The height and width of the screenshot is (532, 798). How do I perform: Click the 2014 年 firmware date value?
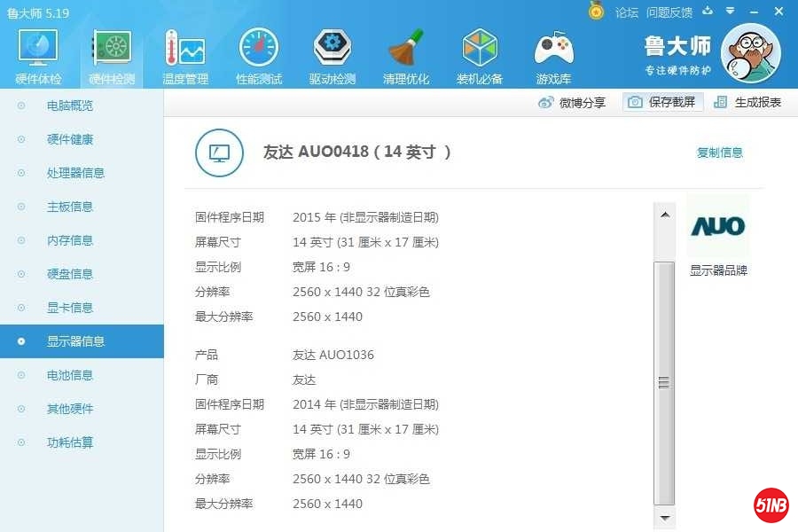click(365, 404)
